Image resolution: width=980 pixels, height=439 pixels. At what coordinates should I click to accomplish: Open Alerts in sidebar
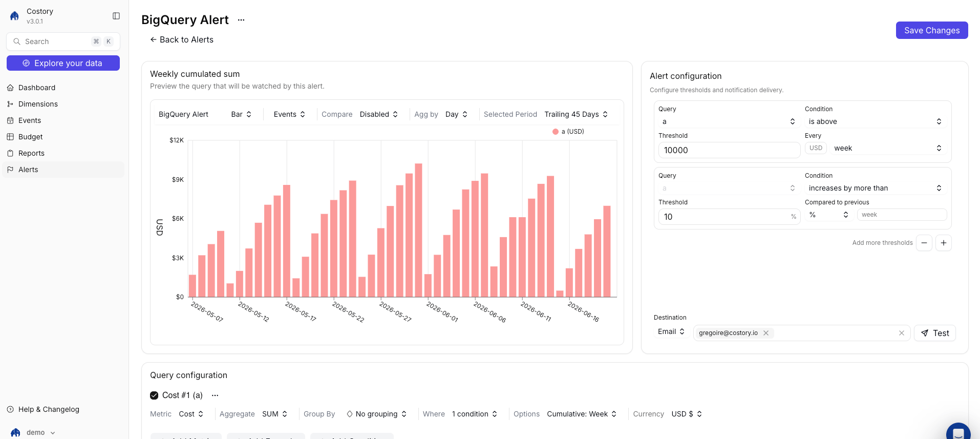[63, 170]
